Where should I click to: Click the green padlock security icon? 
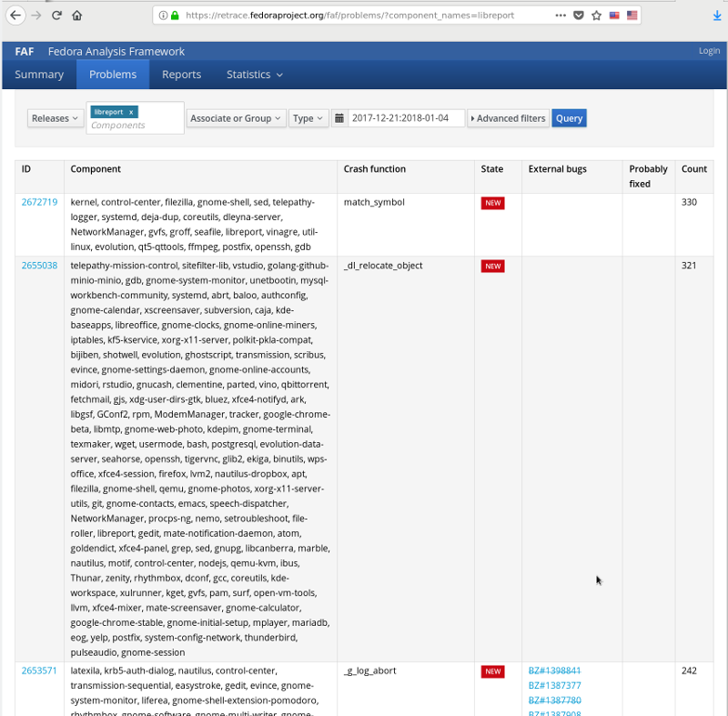pyautogui.click(x=175, y=15)
